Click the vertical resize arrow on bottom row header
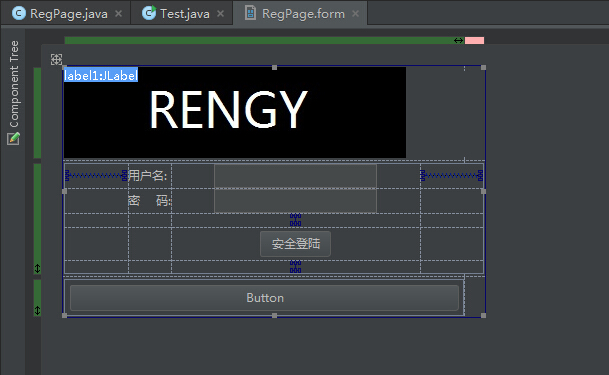The height and width of the screenshot is (375, 609). click(x=37, y=310)
